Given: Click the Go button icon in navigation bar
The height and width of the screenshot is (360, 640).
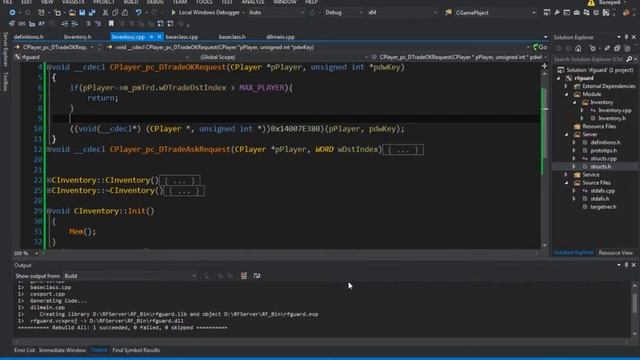Looking at the screenshot, I should (x=540, y=47).
